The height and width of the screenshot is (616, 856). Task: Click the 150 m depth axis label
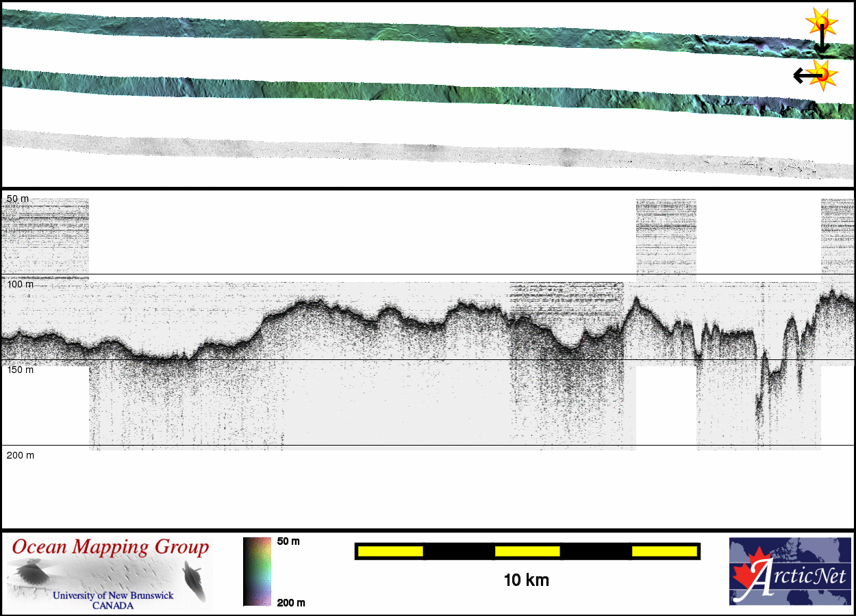[x=20, y=370]
